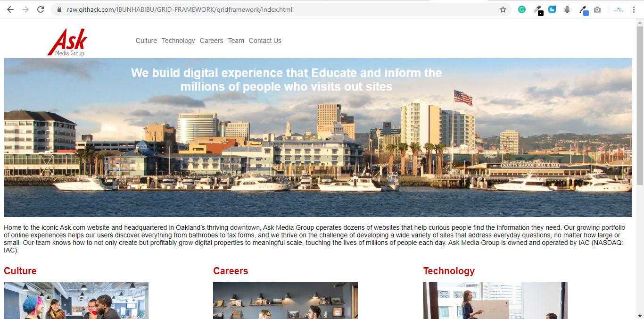Open the Chrome three-dot menu
This screenshot has height=319, width=644.
634,9
